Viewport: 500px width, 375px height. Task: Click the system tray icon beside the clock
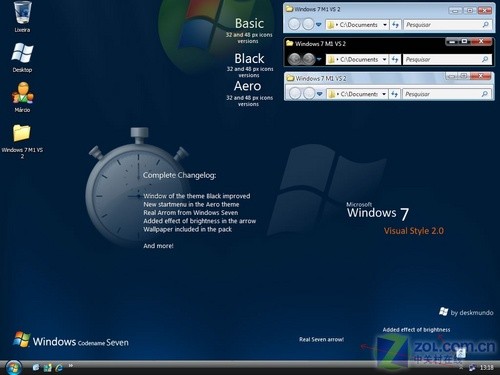click(x=472, y=368)
